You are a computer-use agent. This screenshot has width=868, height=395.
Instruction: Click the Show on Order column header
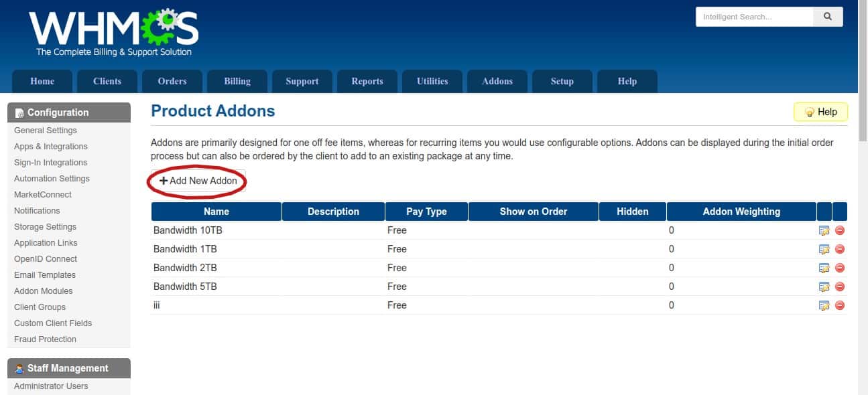click(534, 212)
